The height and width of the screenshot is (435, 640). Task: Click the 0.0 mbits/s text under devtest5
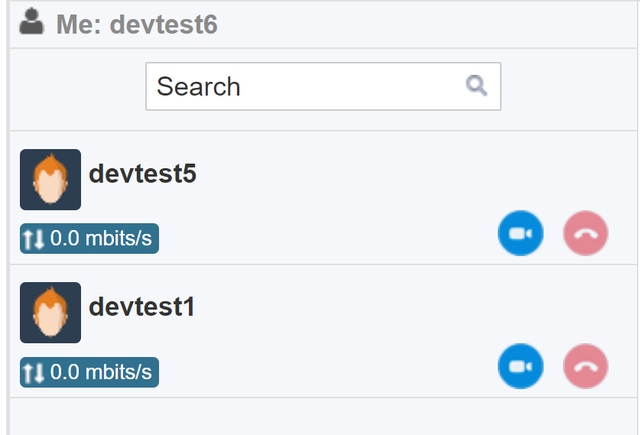click(x=101, y=240)
